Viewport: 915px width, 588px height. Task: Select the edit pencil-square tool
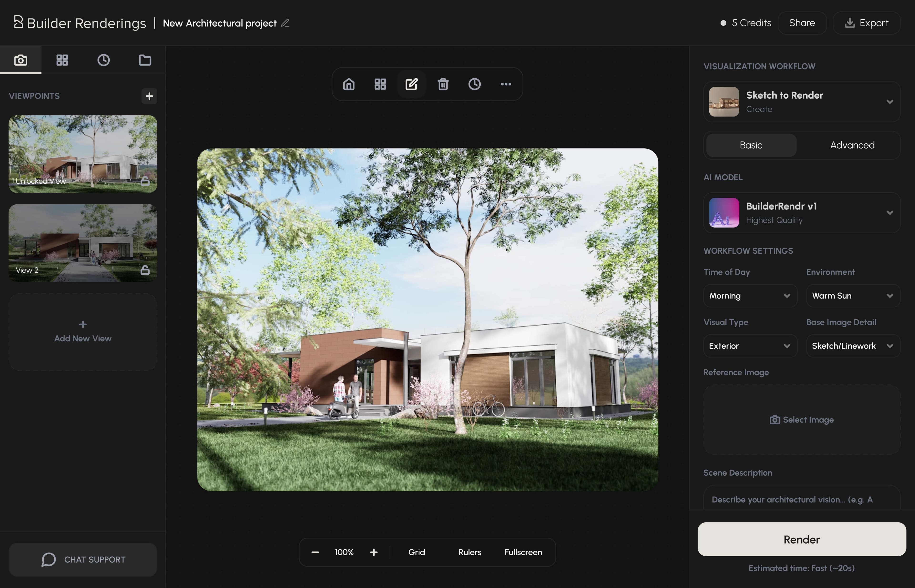click(x=412, y=84)
